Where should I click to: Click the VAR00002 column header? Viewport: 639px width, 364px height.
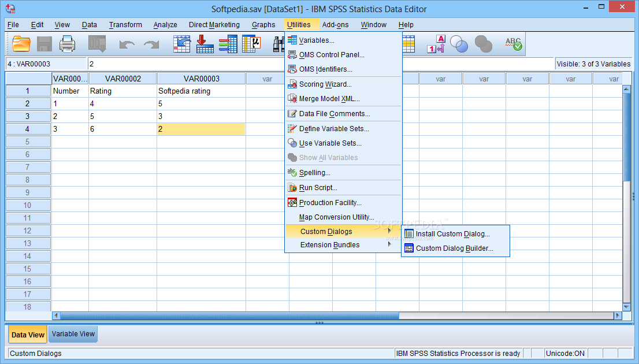point(122,79)
